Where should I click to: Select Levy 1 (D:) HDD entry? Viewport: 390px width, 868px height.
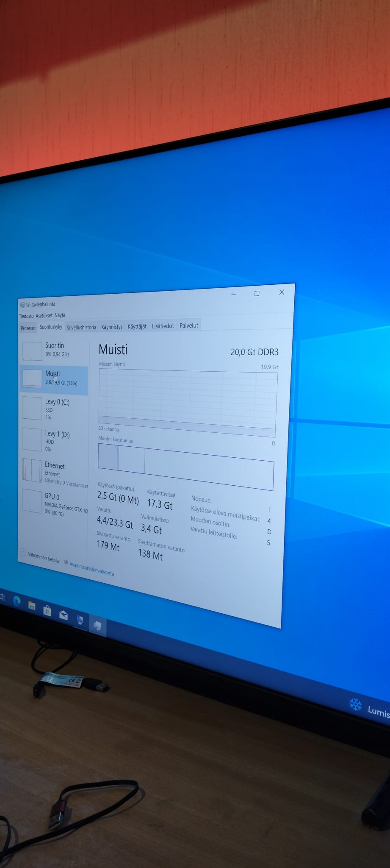point(54,440)
